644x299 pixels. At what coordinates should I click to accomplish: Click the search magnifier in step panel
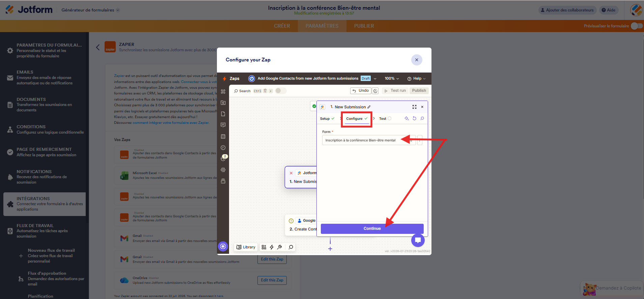pyautogui.click(x=422, y=118)
